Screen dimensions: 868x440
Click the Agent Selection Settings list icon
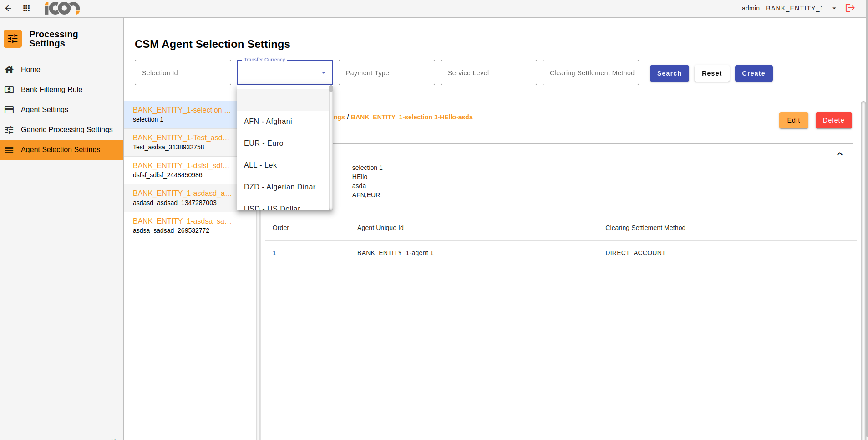coord(10,149)
